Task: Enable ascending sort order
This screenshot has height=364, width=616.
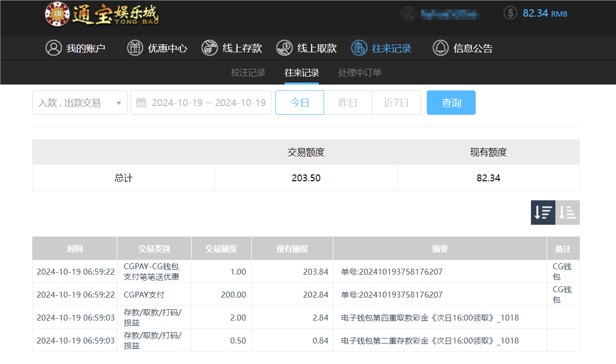Action: (567, 213)
